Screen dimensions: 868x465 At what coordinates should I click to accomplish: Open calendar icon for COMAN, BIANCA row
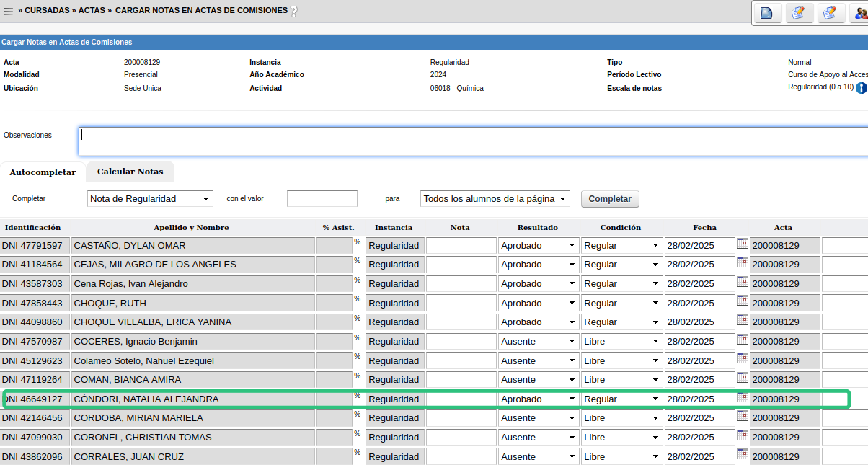tap(742, 378)
